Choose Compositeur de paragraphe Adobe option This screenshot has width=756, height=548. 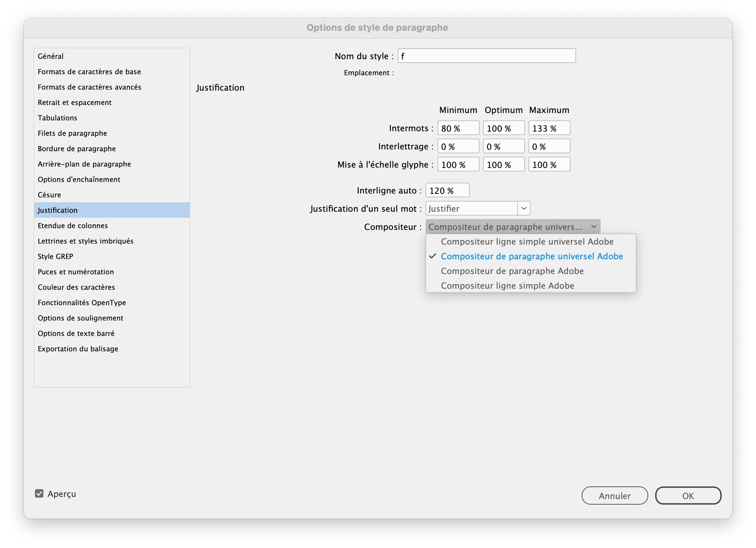(512, 271)
